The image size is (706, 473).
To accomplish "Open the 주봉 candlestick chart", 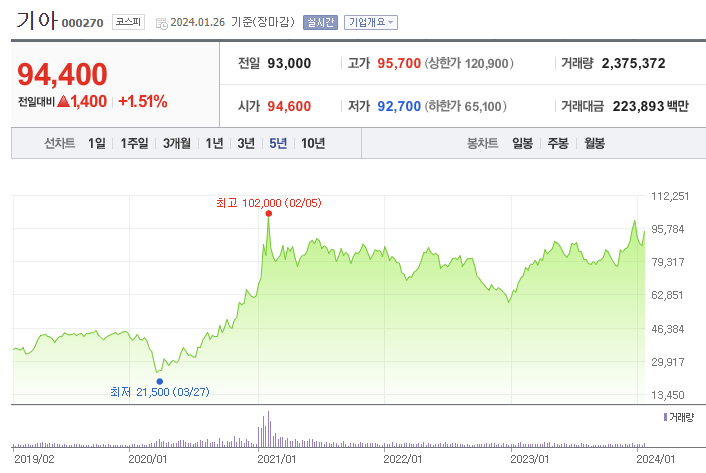I will point(558,143).
